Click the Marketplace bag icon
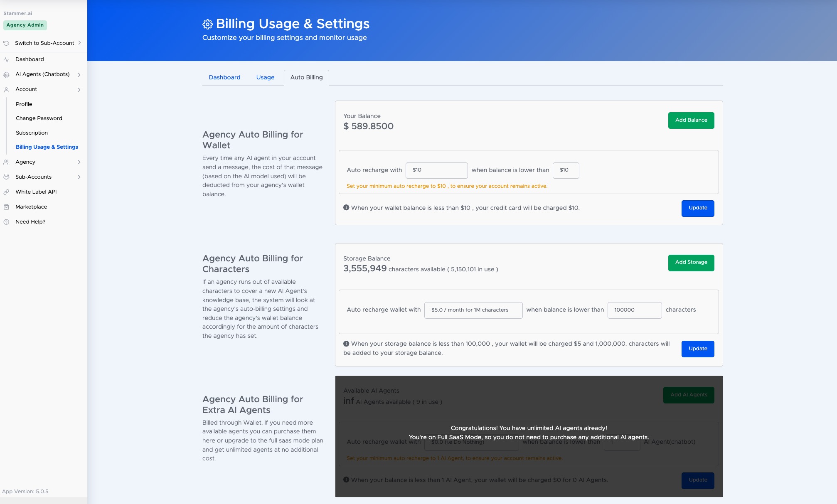The image size is (837, 504). (6, 207)
